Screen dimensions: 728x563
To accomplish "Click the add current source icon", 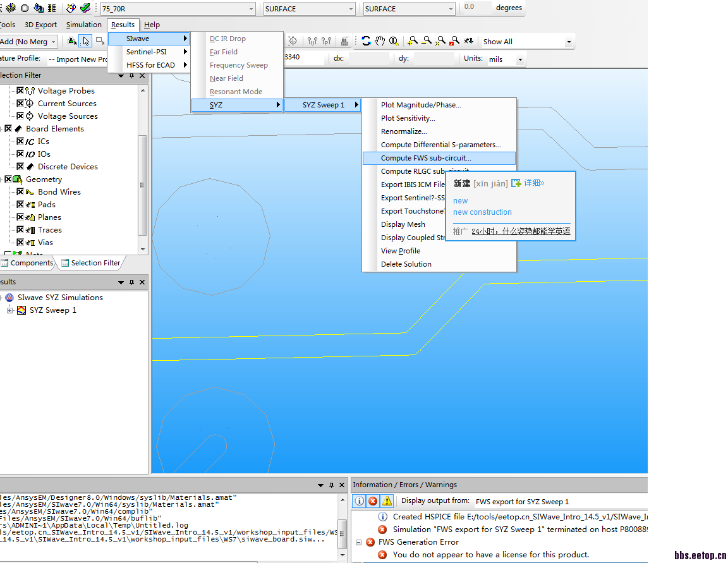I will point(293,41).
